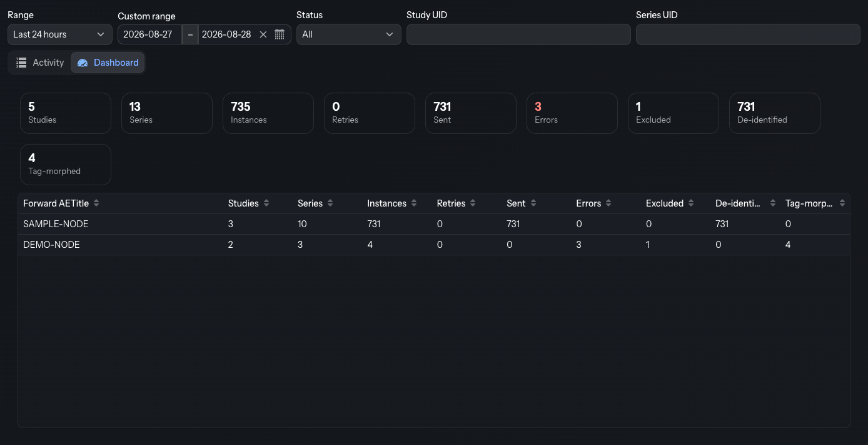Click the Retries summary card
Screen dimensions: 868x445
tap(370, 113)
